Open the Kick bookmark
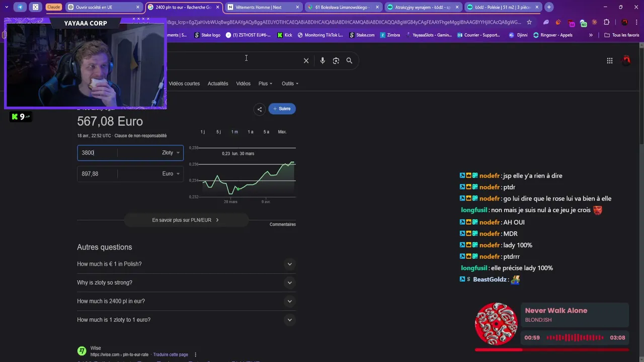 click(285, 35)
